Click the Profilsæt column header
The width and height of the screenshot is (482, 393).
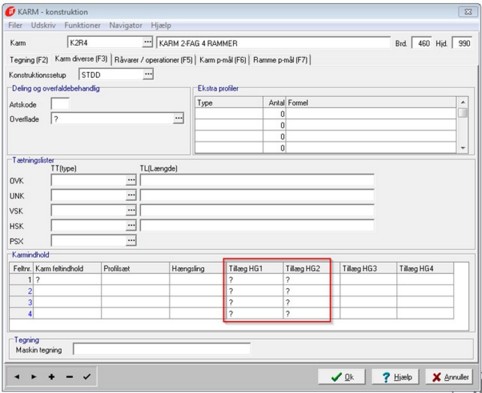(x=135, y=268)
